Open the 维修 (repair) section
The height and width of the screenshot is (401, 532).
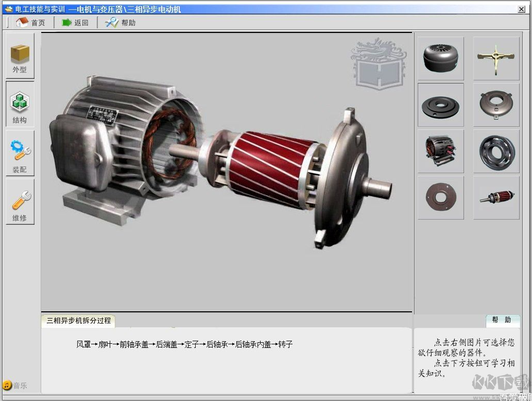pos(20,203)
